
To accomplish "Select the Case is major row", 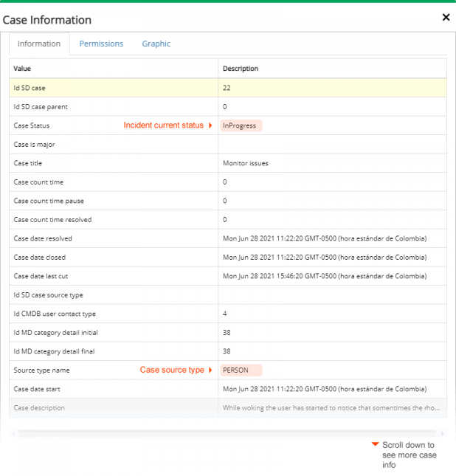I will (x=228, y=144).
